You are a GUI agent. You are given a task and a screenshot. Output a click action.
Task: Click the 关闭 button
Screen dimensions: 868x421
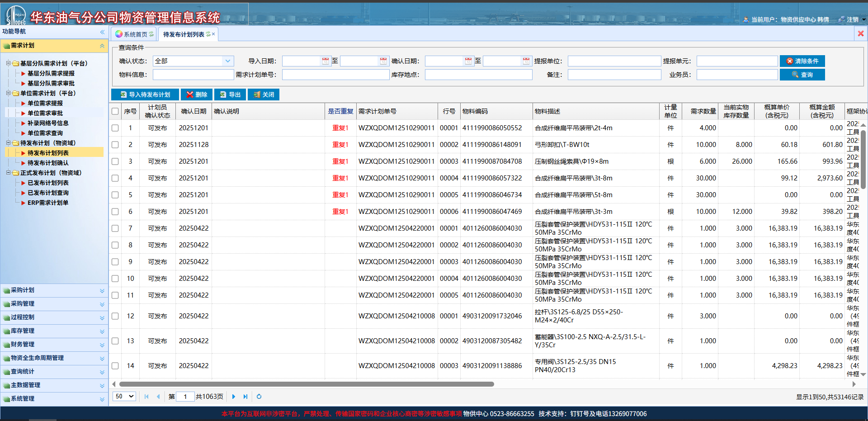pos(264,95)
